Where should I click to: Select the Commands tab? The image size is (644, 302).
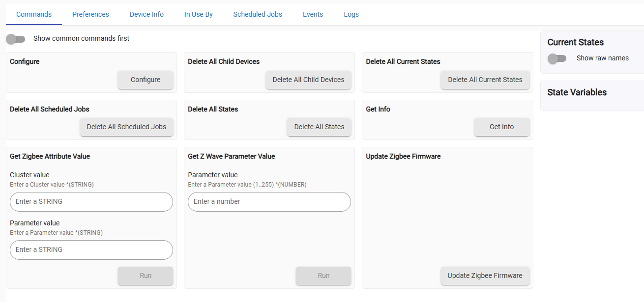[34, 14]
